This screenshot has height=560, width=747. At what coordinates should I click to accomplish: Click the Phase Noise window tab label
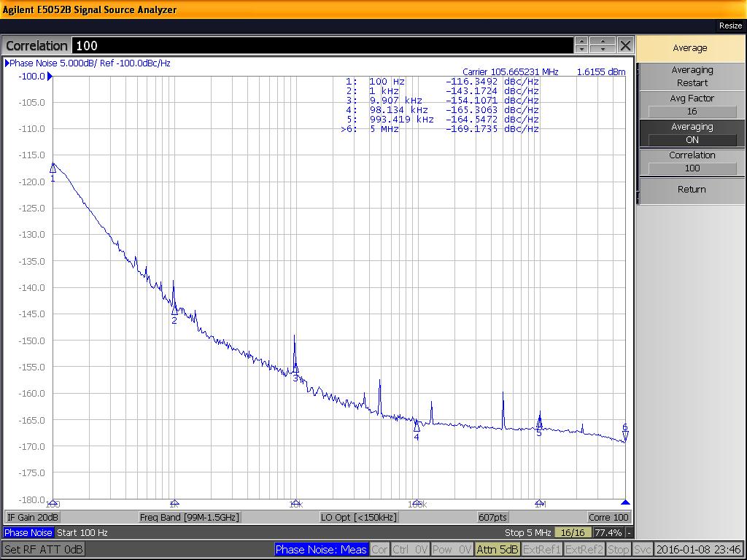(28, 532)
